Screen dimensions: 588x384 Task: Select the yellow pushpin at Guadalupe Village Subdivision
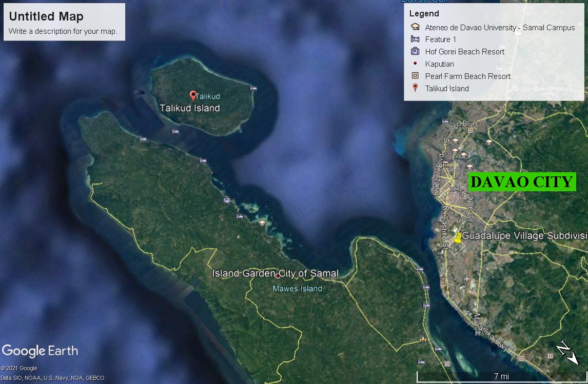tap(458, 238)
